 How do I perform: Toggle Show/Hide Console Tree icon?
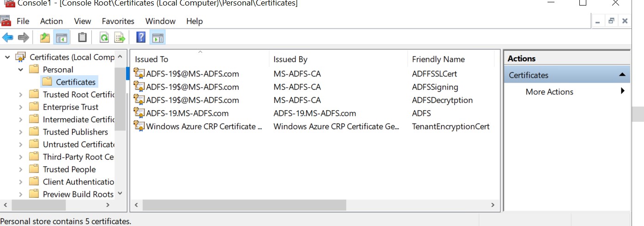(x=61, y=37)
